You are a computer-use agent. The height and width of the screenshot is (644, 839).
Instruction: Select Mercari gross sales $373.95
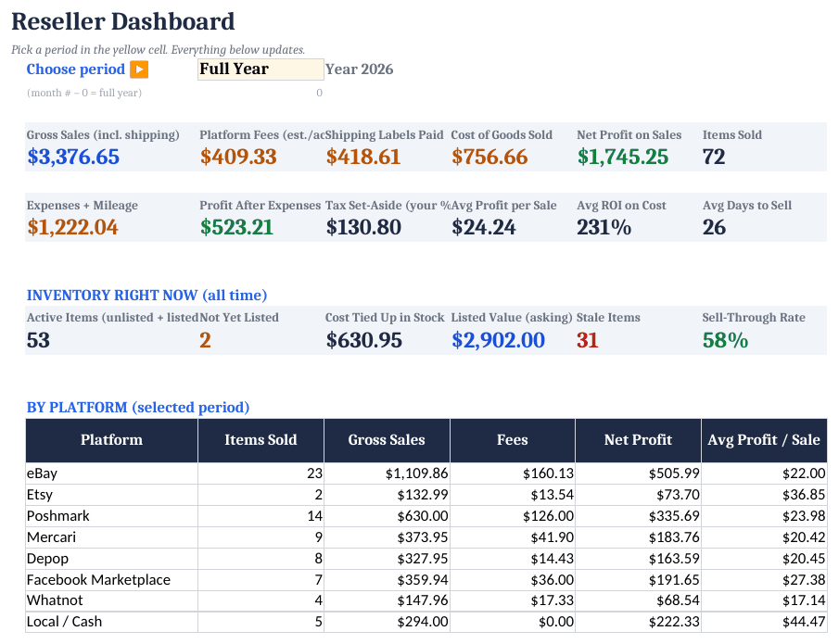pyautogui.click(x=387, y=537)
